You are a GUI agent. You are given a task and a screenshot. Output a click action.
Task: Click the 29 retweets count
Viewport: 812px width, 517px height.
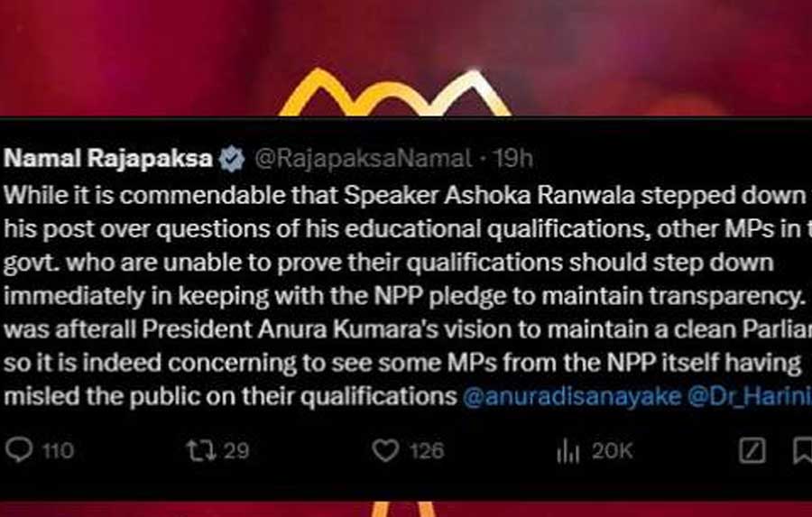click(x=236, y=451)
